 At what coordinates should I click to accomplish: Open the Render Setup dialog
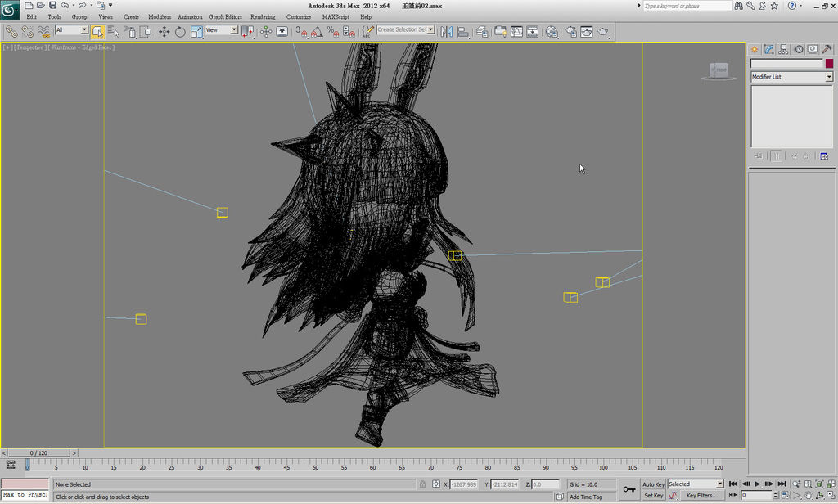coord(570,32)
